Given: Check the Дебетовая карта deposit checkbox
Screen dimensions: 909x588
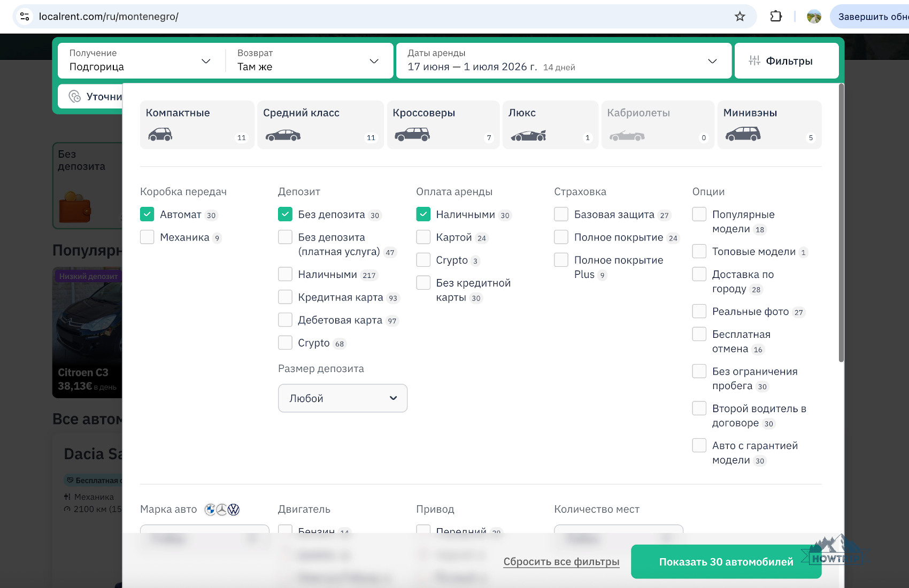Looking at the screenshot, I should [x=285, y=320].
